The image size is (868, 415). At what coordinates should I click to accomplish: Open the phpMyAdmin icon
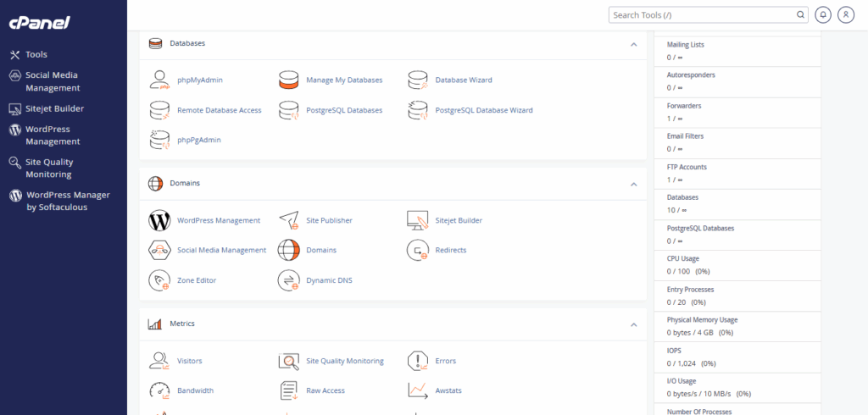tap(159, 80)
